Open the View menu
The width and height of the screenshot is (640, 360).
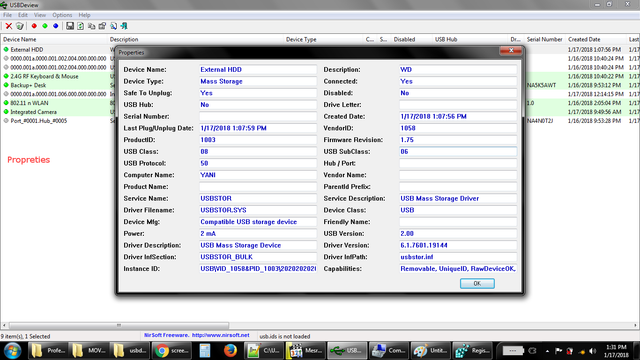[x=40, y=15]
